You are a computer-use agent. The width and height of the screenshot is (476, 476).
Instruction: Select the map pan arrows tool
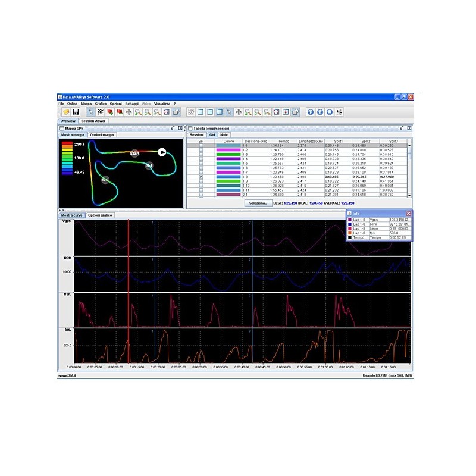[x=129, y=112]
